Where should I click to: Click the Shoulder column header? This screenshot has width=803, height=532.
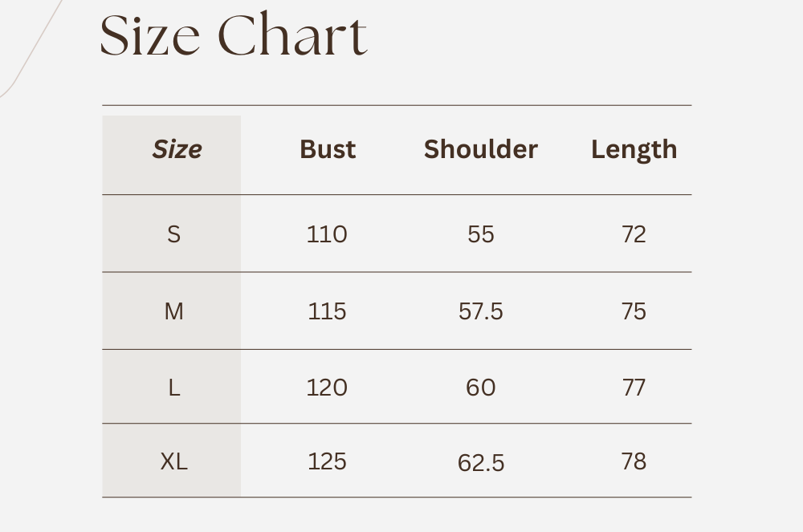click(480, 149)
